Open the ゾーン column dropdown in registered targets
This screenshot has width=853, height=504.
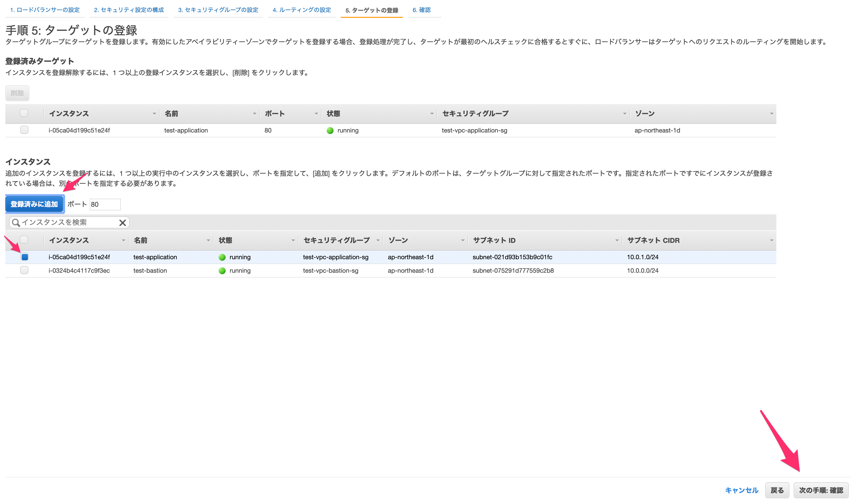pos(771,113)
